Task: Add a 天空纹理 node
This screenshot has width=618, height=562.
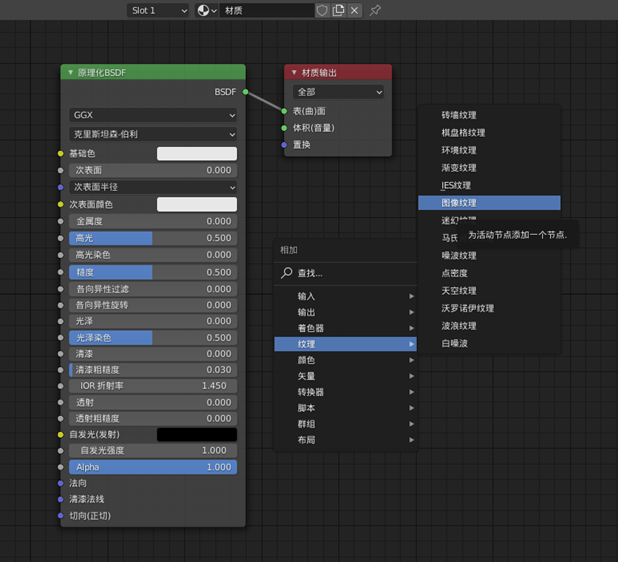Action: tap(489, 291)
